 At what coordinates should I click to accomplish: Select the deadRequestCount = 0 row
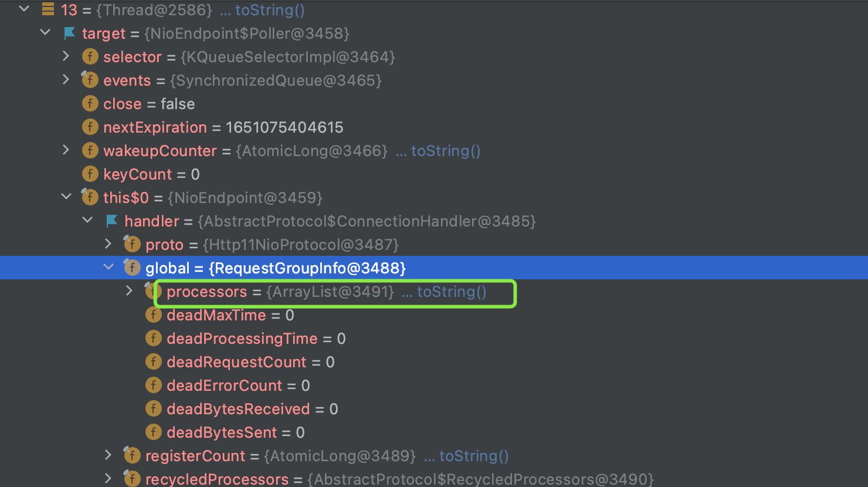click(434, 362)
